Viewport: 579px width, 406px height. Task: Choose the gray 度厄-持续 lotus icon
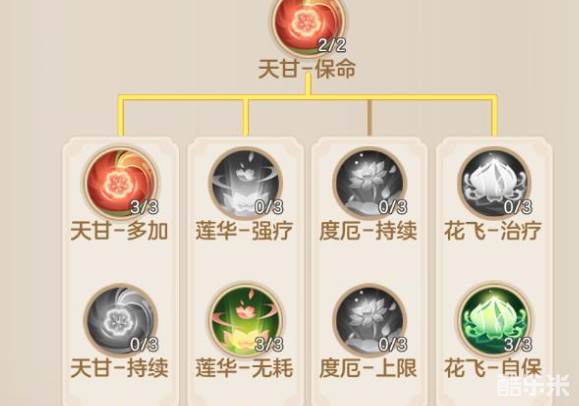pos(369,182)
